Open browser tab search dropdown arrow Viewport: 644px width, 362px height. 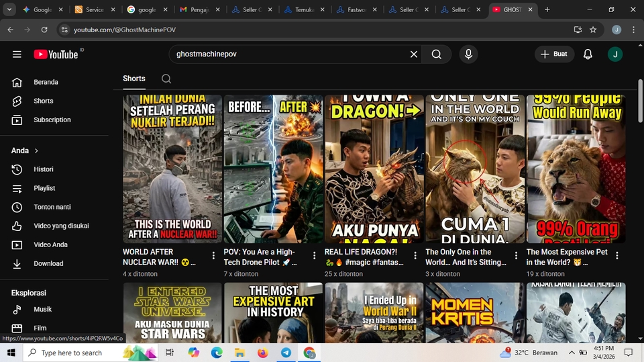9,10
